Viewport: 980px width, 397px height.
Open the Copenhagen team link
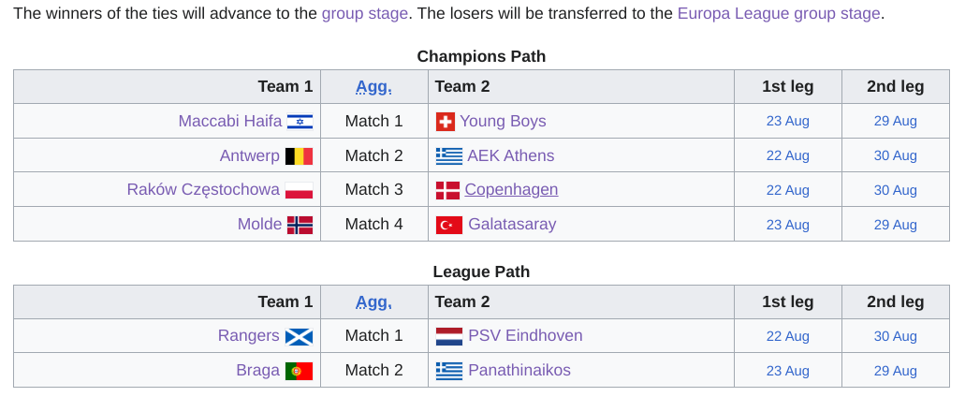tap(511, 189)
